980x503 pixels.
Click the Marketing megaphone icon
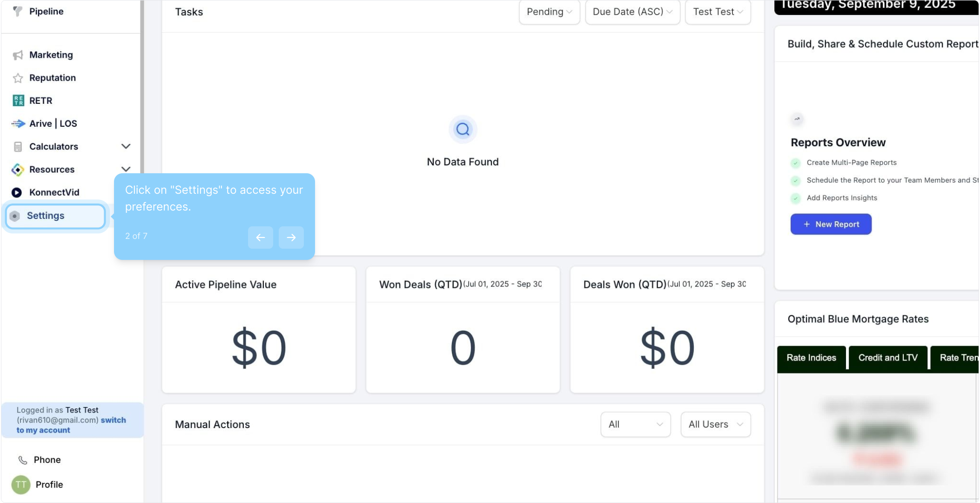pos(18,55)
